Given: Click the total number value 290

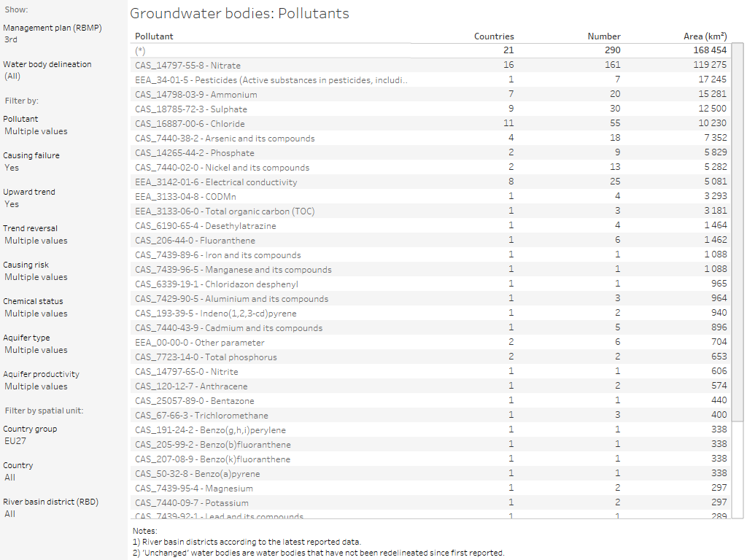Looking at the screenshot, I should point(613,50).
